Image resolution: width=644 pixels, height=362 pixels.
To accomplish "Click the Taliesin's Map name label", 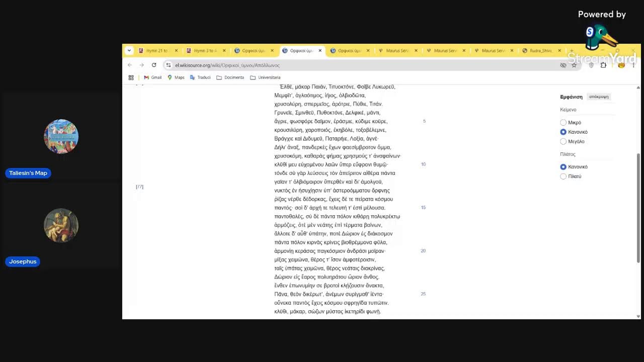I will click(x=28, y=173).
